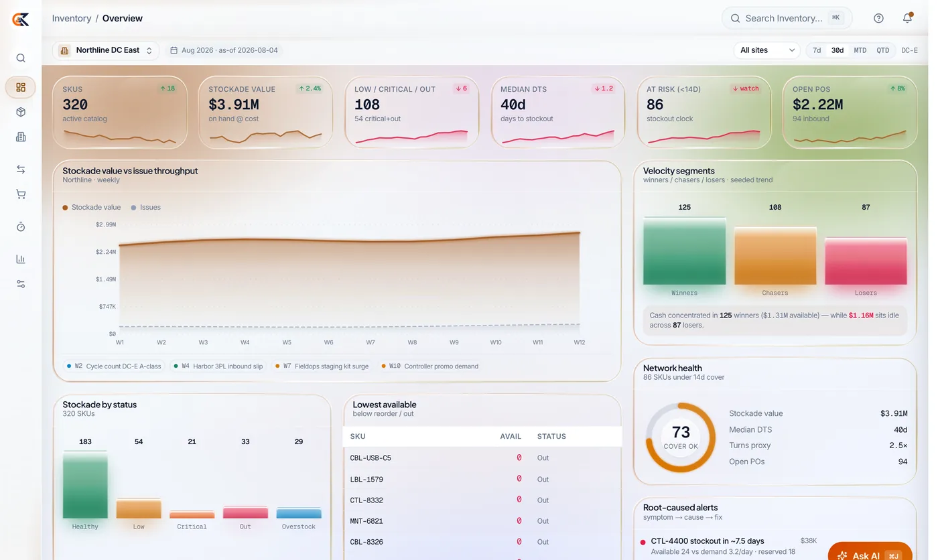Open the transfers arrows icon in sidebar
938x560 pixels.
[x=21, y=169]
